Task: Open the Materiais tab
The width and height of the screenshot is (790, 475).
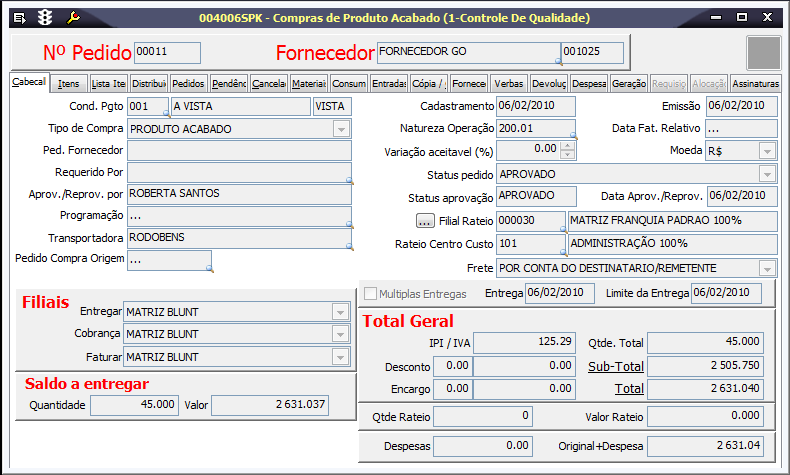Action: (x=309, y=84)
